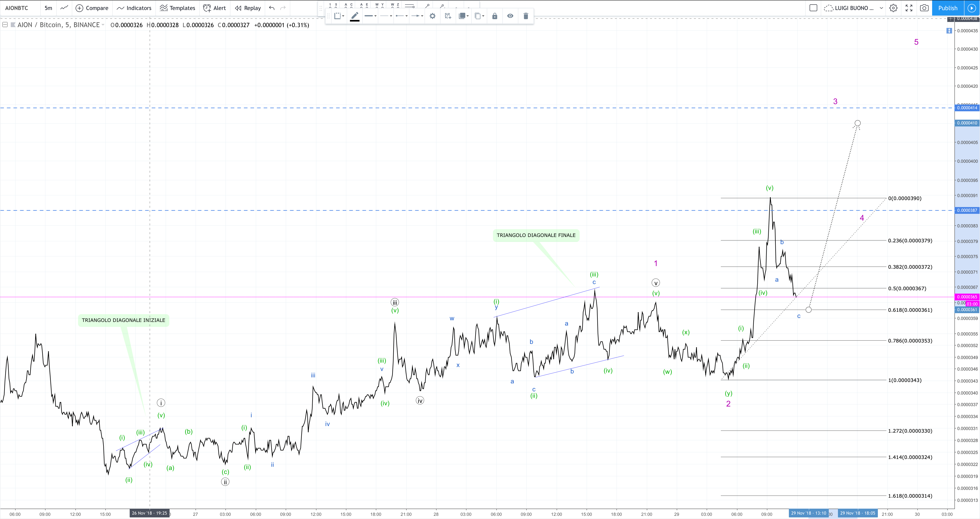The width and height of the screenshot is (980, 519).
Task: Start bar Replay mode
Action: (248, 8)
